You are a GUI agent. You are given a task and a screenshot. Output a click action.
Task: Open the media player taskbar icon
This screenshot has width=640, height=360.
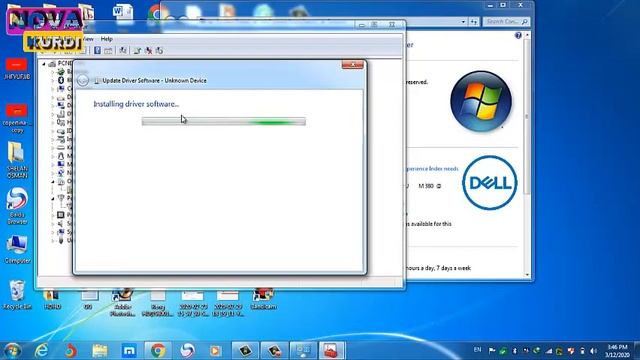[215, 351]
